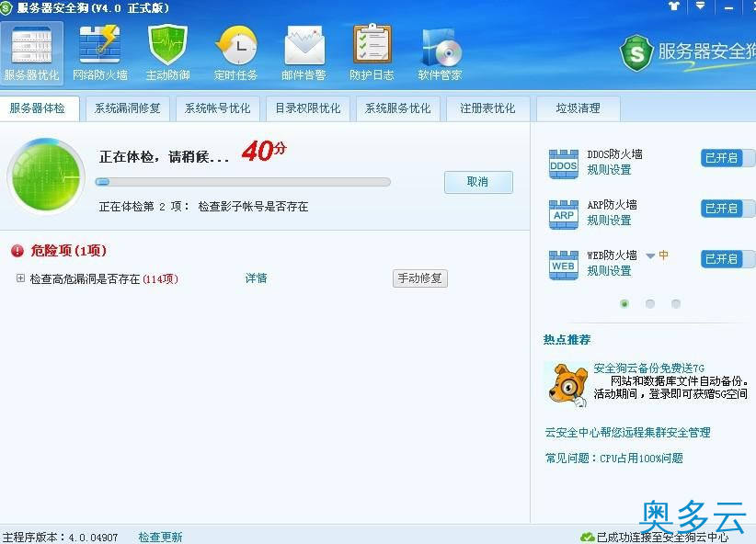This screenshot has height=544, width=756.
Task: Click 主程序版本：4.0.04907 text
Action: point(61,537)
